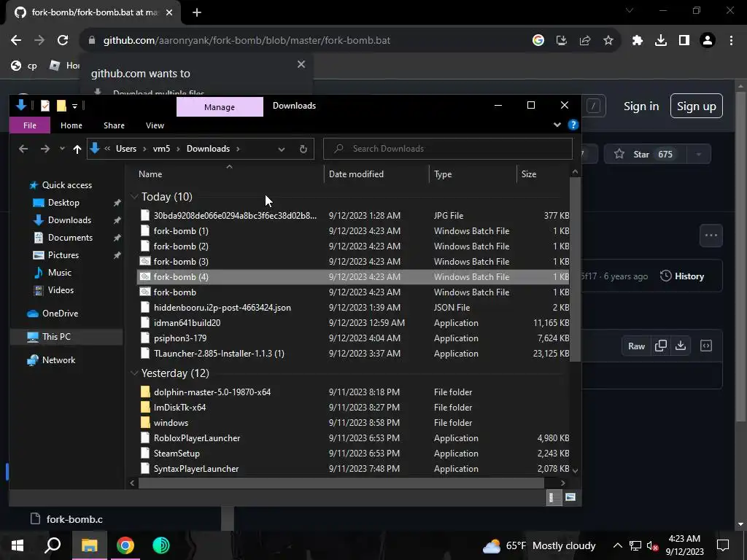Open Chrome three-dot menu
The height and width of the screenshot is (560, 747).
(731, 41)
